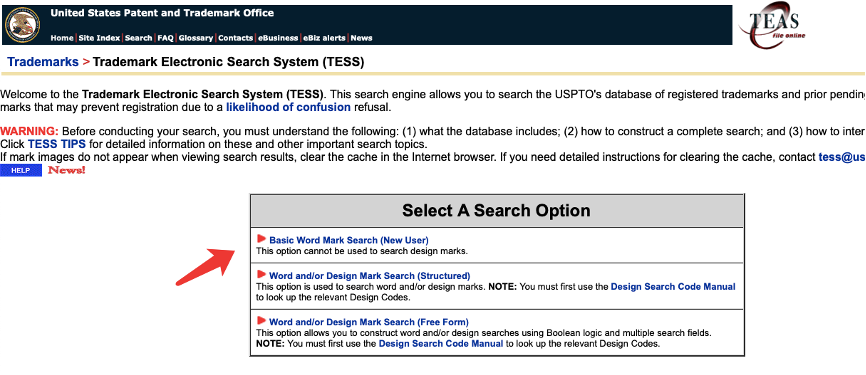Go to Trademarks breadcrumb link
The width and height of the screenshot is (866, 375).
43,62
